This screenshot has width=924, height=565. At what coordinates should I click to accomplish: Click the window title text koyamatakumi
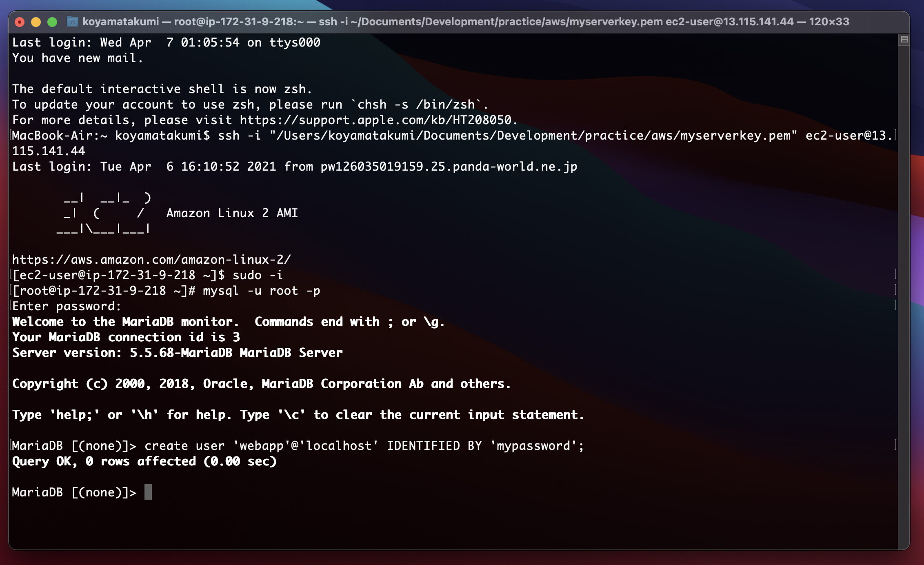[121, 22]
